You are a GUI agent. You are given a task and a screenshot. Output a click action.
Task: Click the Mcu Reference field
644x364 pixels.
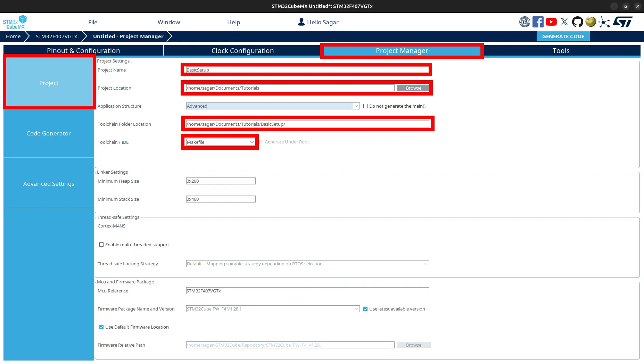tap(307, 291)
